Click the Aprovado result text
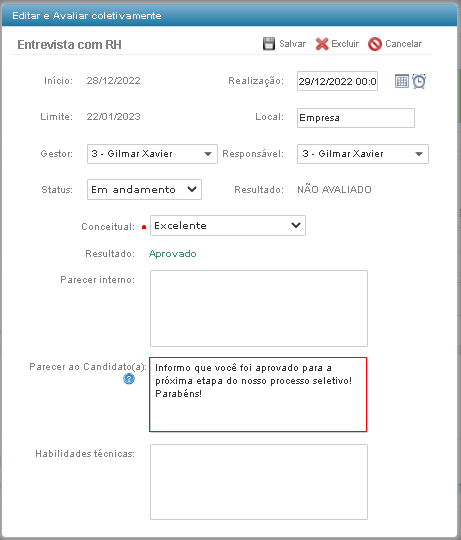 (172, 254)
